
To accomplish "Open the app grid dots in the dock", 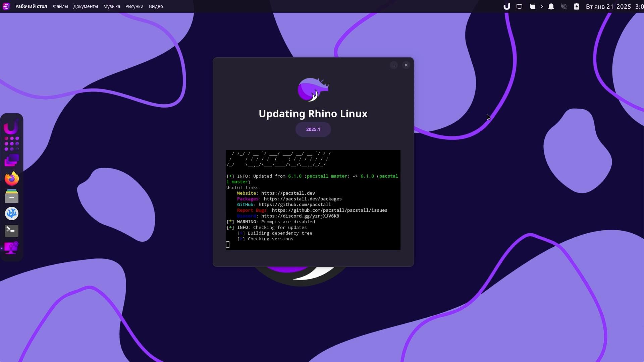I will (12, 144).
